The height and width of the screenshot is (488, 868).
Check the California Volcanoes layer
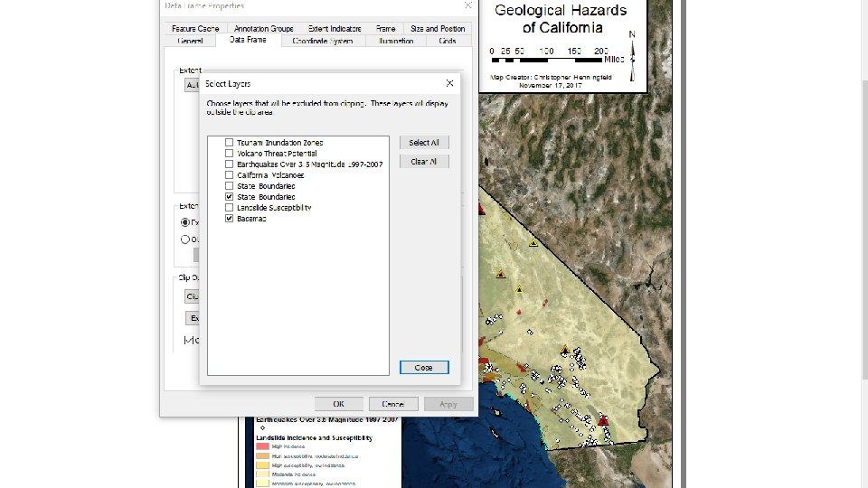tap(229, 174)
